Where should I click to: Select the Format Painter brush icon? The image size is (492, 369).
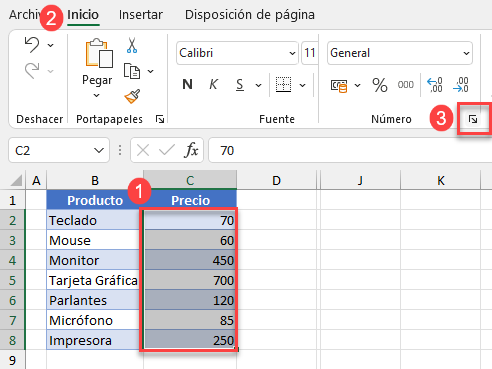132,96
